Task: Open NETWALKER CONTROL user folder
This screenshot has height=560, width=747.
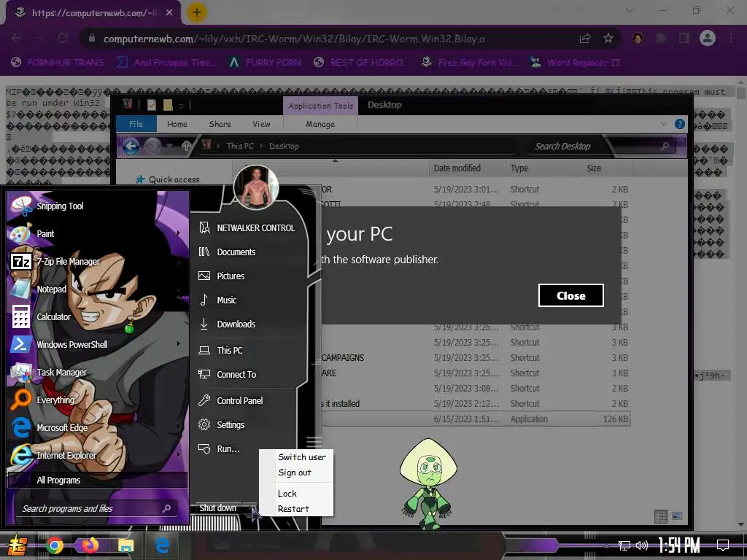Action: (247, 228)
